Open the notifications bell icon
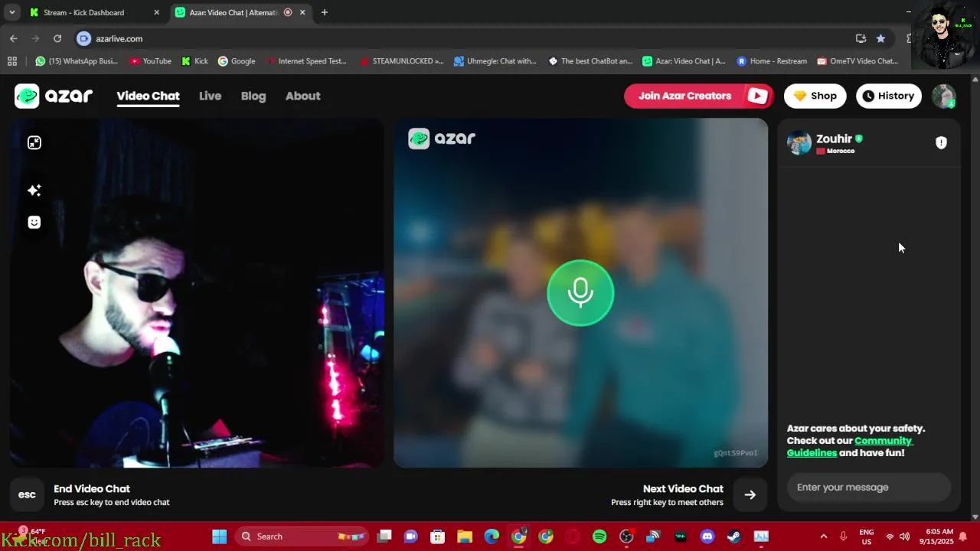 click(x=963, y=536)
